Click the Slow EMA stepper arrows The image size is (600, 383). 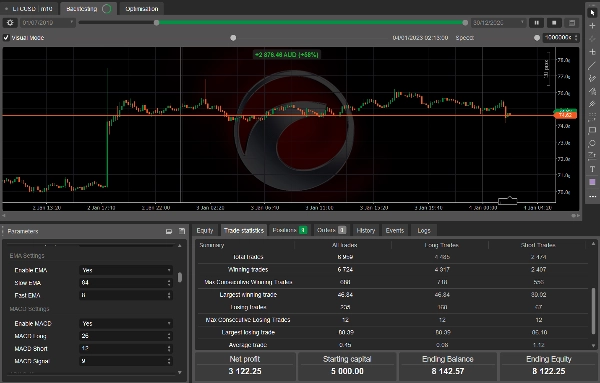pyautogui.click(x=169, y=283)
